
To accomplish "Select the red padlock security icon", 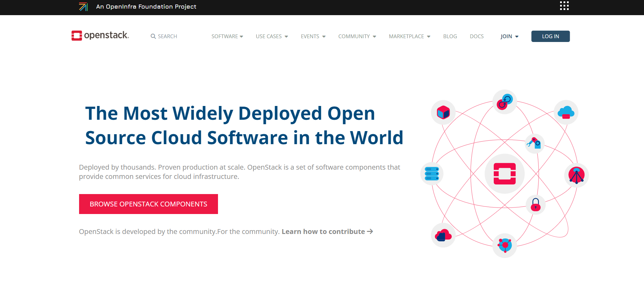I will [536, 205].
